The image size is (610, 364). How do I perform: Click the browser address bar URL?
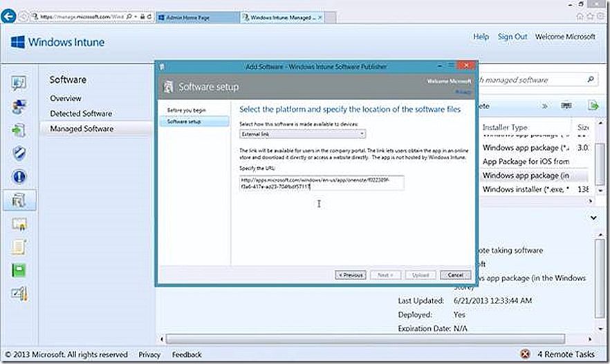click(x=82, y=17)
